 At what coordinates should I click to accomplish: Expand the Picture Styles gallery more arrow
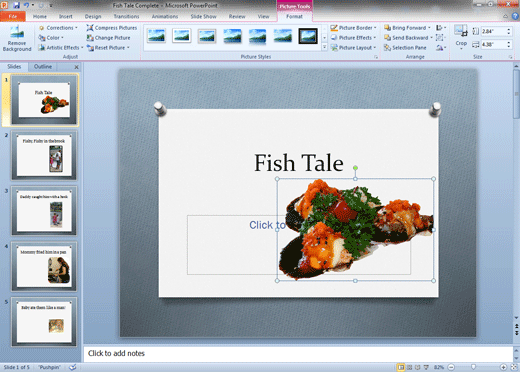coord(324,47)
